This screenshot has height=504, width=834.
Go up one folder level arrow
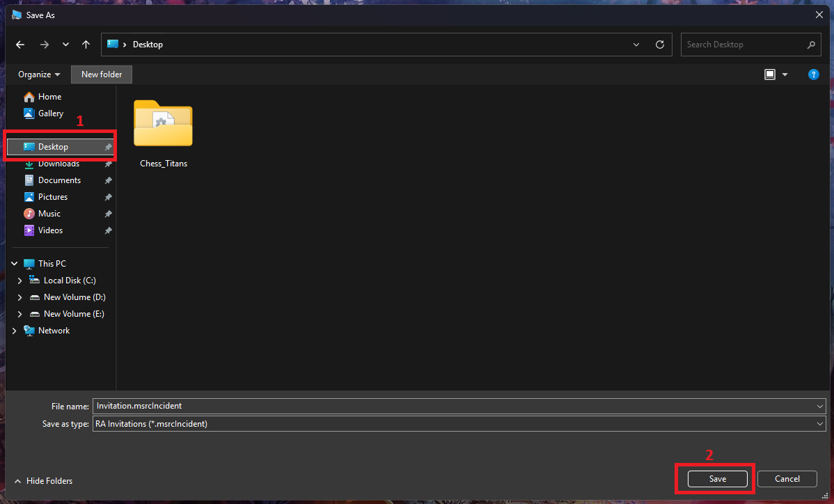pos(86,45)
